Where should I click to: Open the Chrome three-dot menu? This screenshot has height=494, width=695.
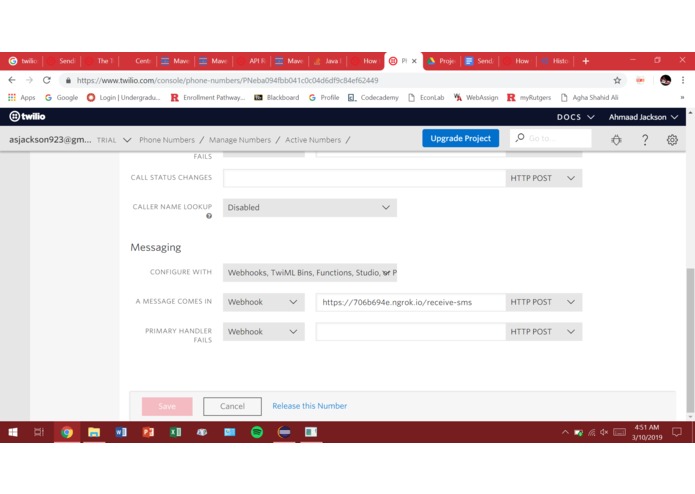[683, 80]
